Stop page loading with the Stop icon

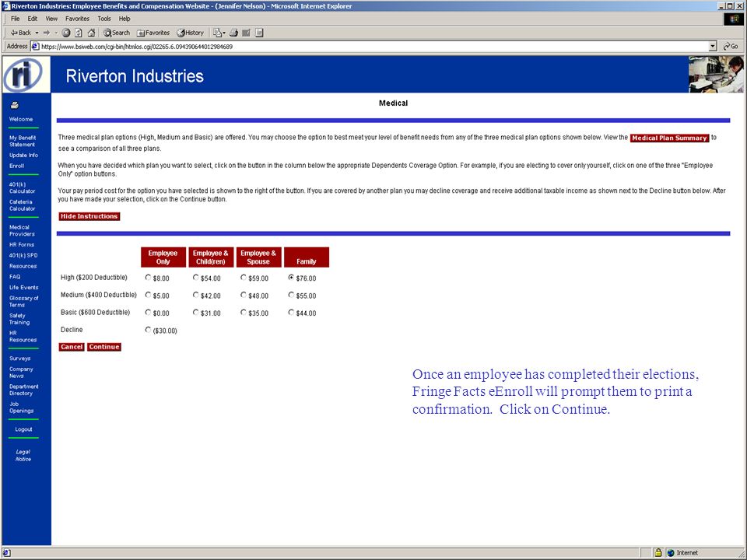66,33
